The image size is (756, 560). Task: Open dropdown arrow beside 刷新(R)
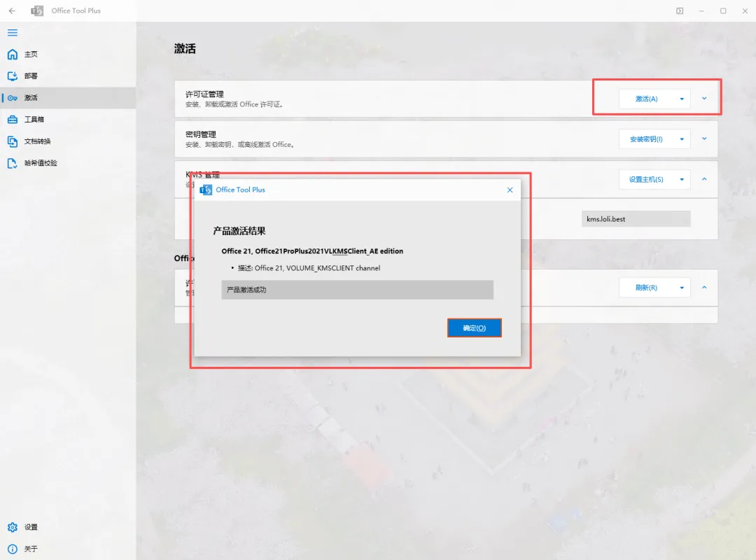click(682, 288)
